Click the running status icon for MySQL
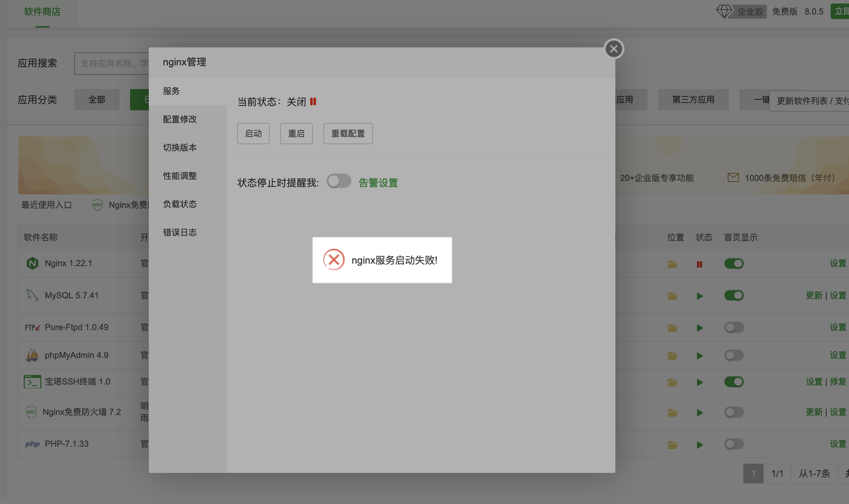849x504 pixels. (700, 296)
